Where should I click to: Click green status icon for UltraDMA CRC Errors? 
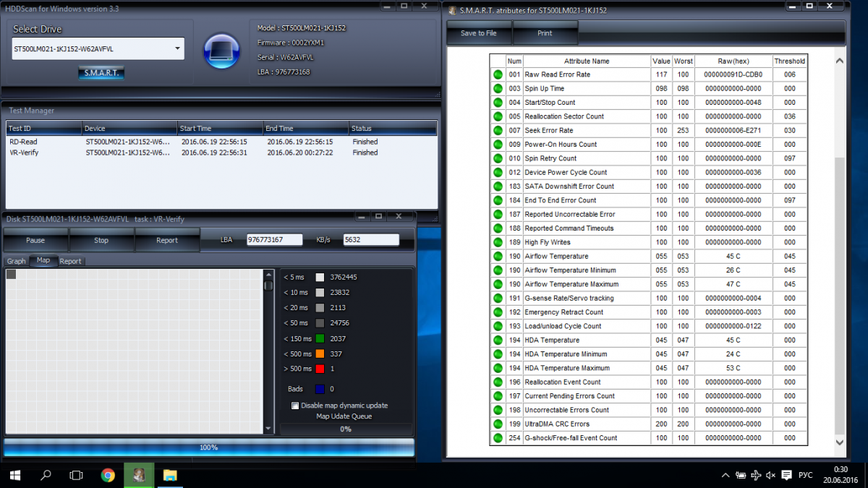(x=498, y=424)
